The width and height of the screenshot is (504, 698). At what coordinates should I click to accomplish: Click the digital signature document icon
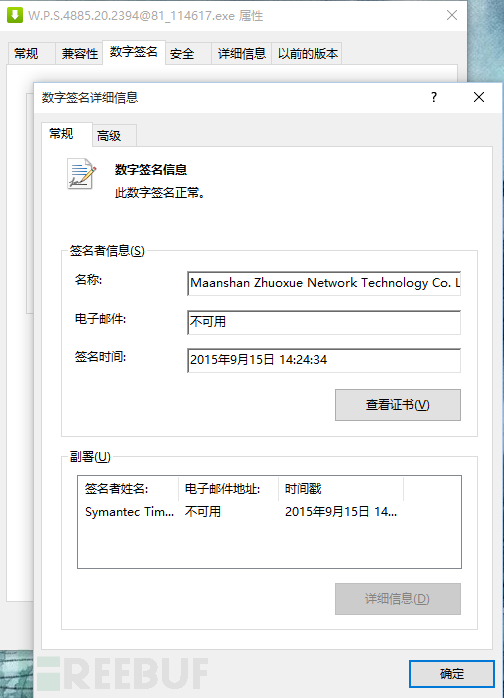(x=81, y=174)
